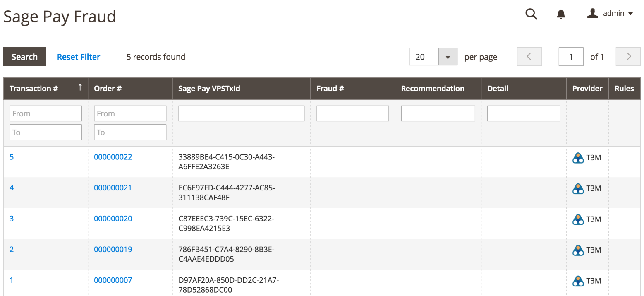This screenshot has width=644, height=296.
Task: Click the T3M provider icon for transaction 2
Action: point(578,250)
